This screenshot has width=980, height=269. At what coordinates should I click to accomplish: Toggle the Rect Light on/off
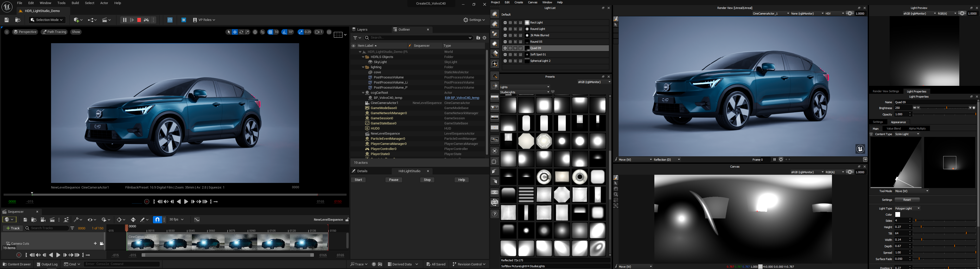pyautogui.click(x=505, y=22)
